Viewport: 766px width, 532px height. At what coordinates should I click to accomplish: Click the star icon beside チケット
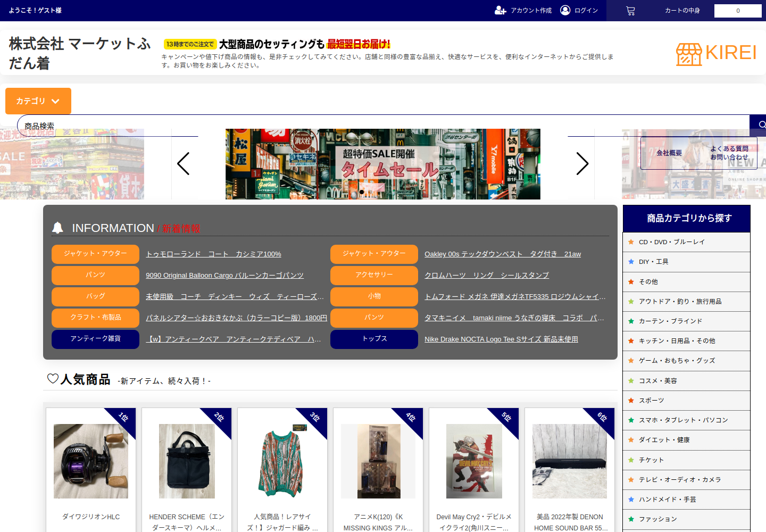(631, 460)
